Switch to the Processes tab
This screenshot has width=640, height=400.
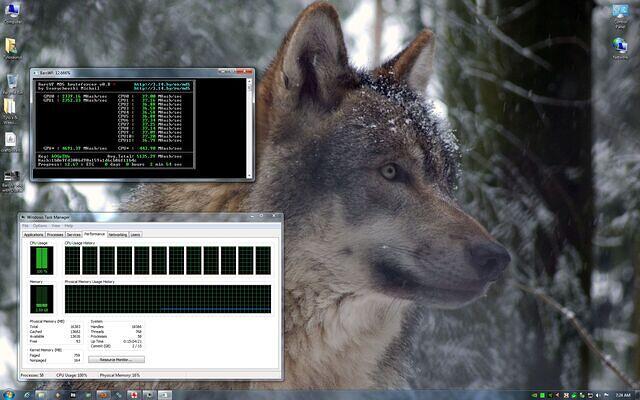(x=55, y=234)
